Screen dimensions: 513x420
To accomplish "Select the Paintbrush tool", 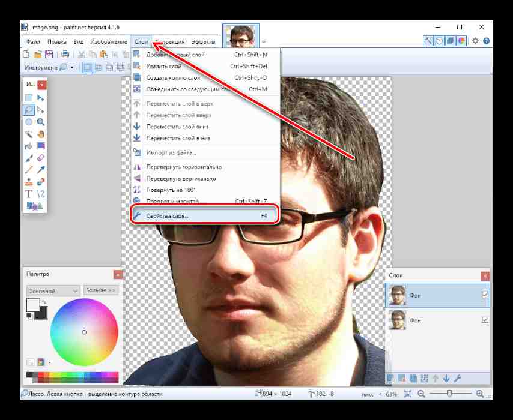I will click(x=28, y=158).
